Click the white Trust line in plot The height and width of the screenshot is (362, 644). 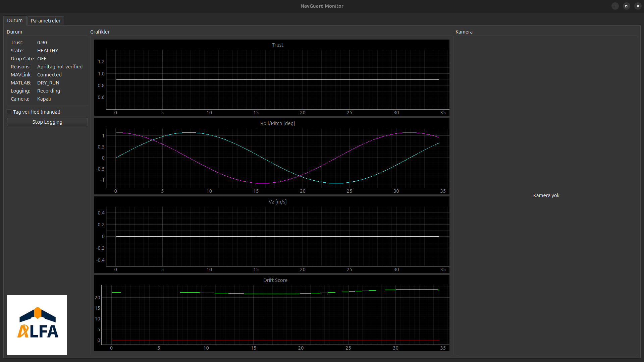tap(268, 79)
